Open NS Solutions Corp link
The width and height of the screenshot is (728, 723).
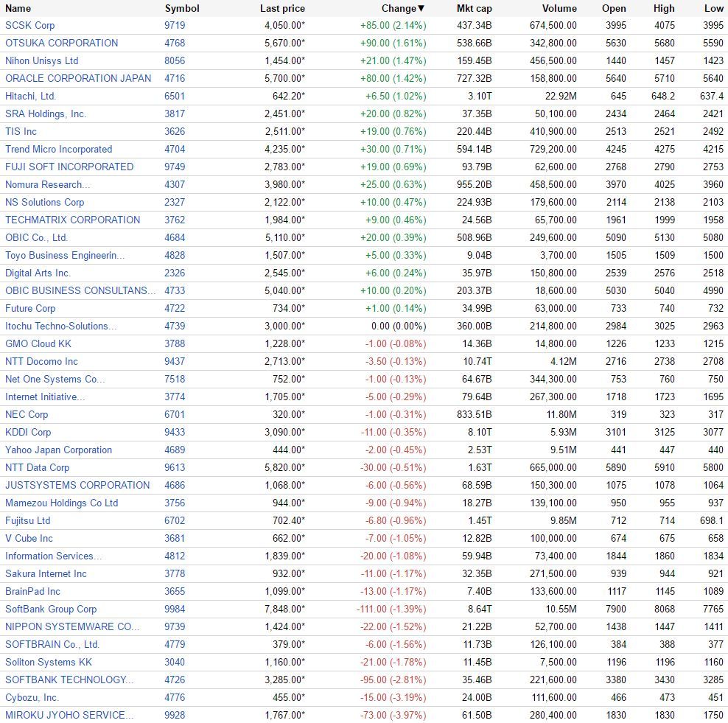point(44,202)
